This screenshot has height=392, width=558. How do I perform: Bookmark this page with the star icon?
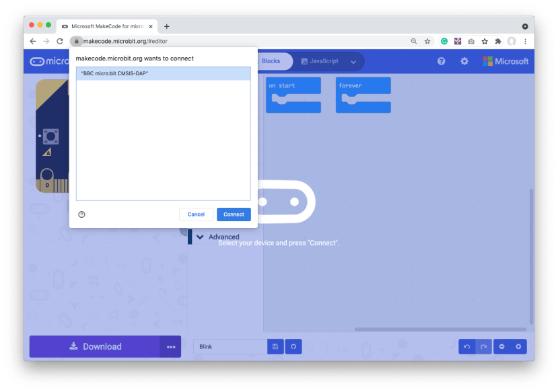coord(427,41)
